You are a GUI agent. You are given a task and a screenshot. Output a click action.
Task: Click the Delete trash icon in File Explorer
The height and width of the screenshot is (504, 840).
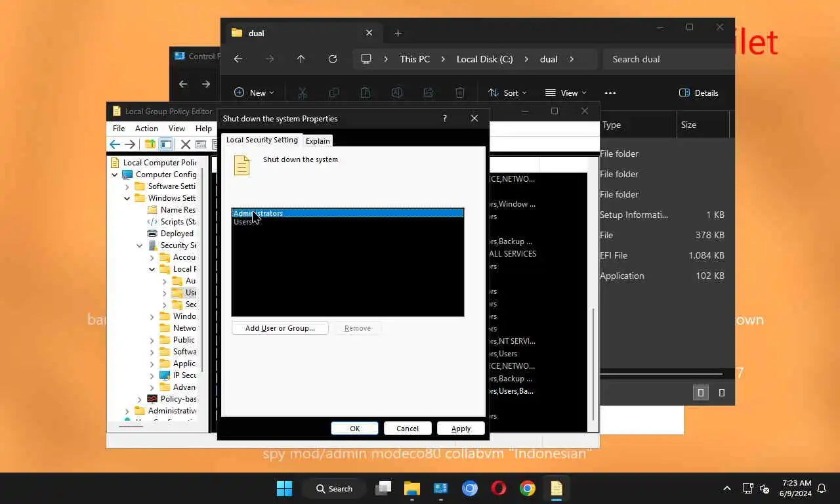coord(460,93)
